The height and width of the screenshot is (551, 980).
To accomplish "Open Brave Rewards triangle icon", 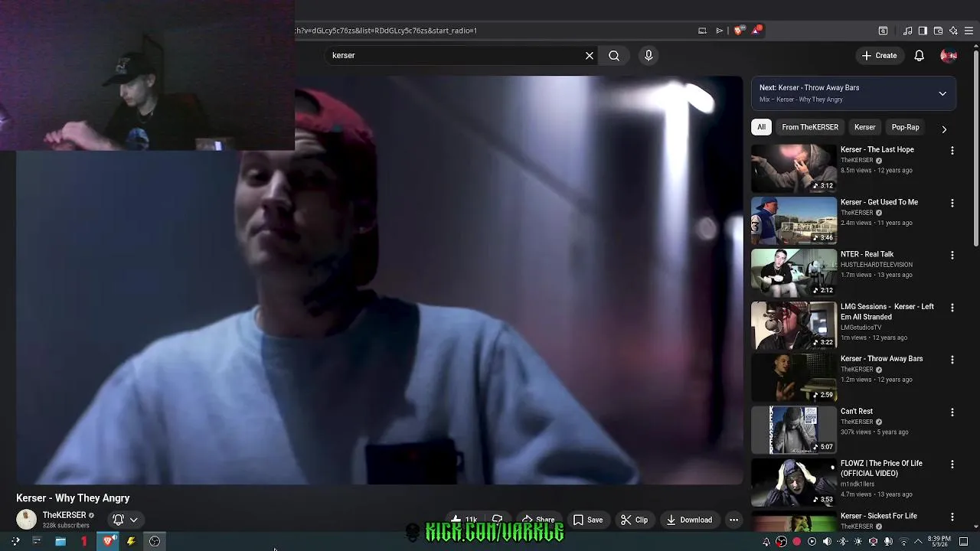I will tap(756, 31).
